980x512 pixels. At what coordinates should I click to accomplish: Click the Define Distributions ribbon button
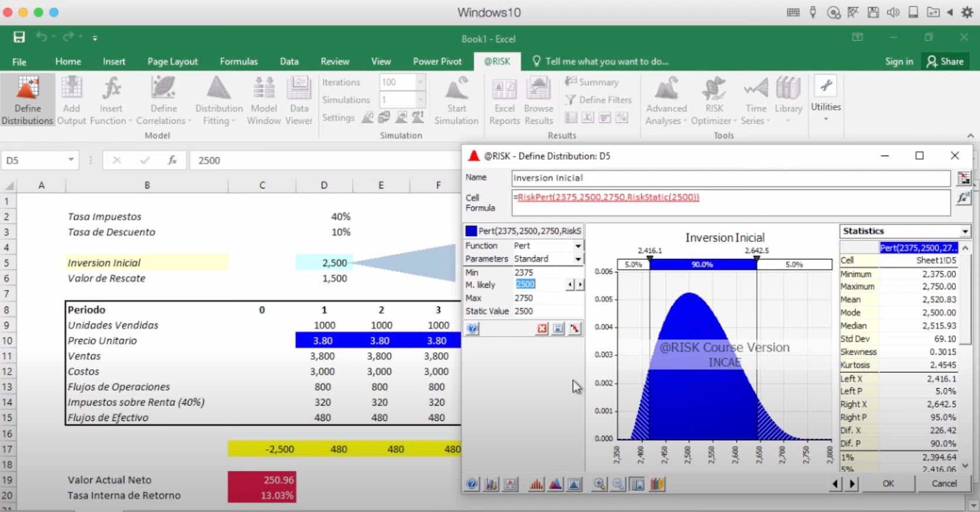click(x=28, y=100)
